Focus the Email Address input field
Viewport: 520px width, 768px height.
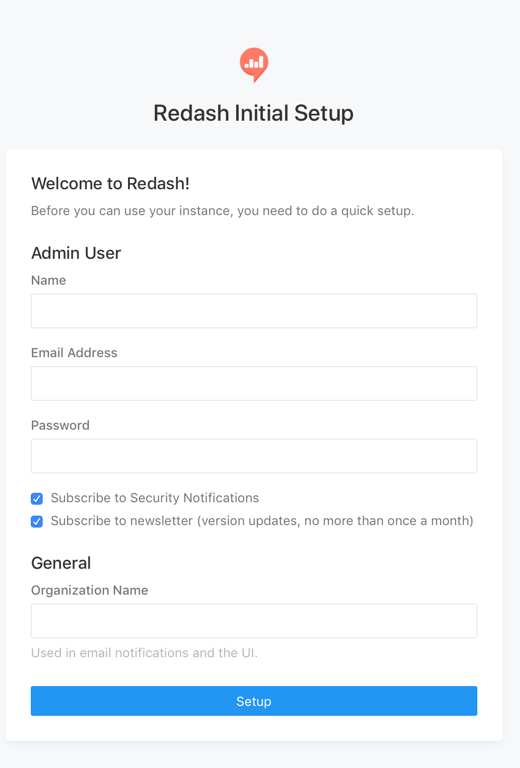point(254,384)
